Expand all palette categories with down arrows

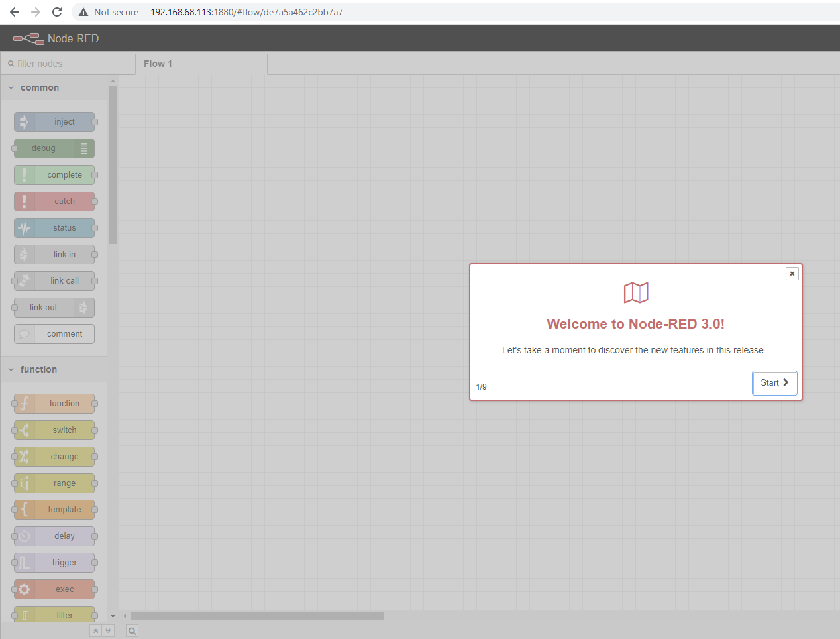tap(108, 631)
